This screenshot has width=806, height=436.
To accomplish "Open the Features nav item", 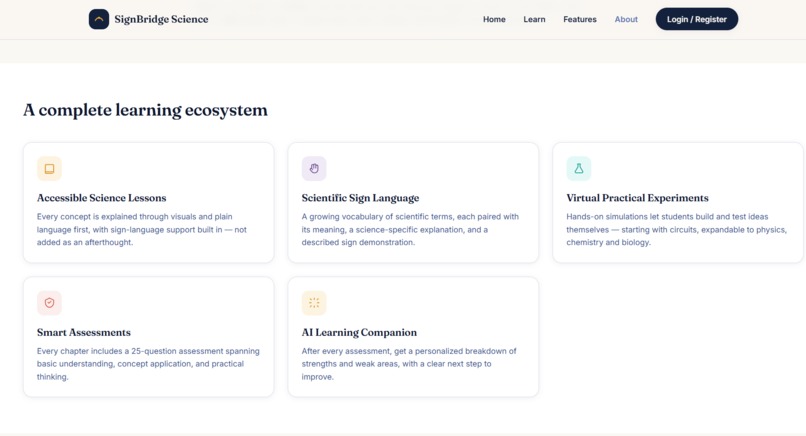I will [x=580, y=19].
